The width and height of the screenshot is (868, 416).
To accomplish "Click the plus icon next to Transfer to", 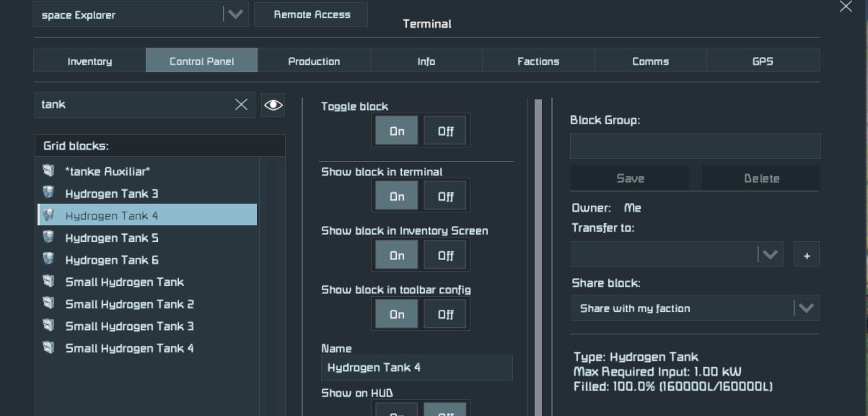I will [806, 255].
